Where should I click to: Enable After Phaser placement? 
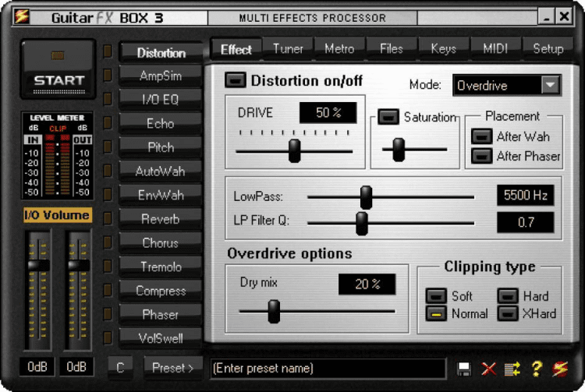click(482, 156)
